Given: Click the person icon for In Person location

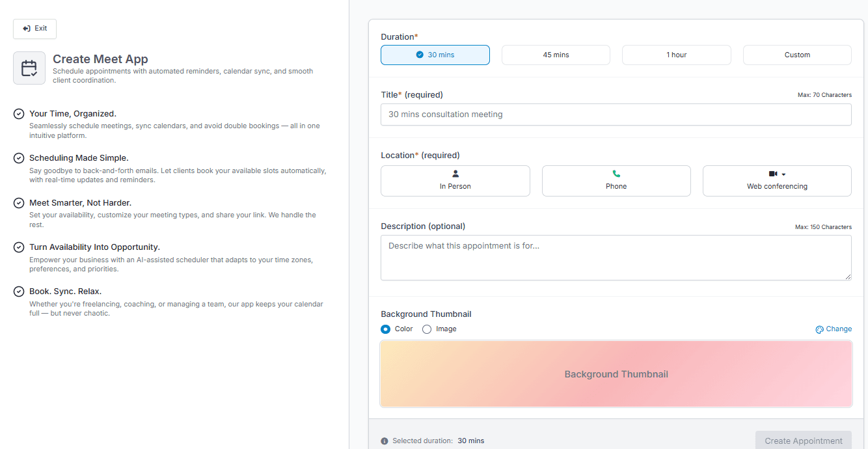Looking at the screenshot, I should coord(455,174).
